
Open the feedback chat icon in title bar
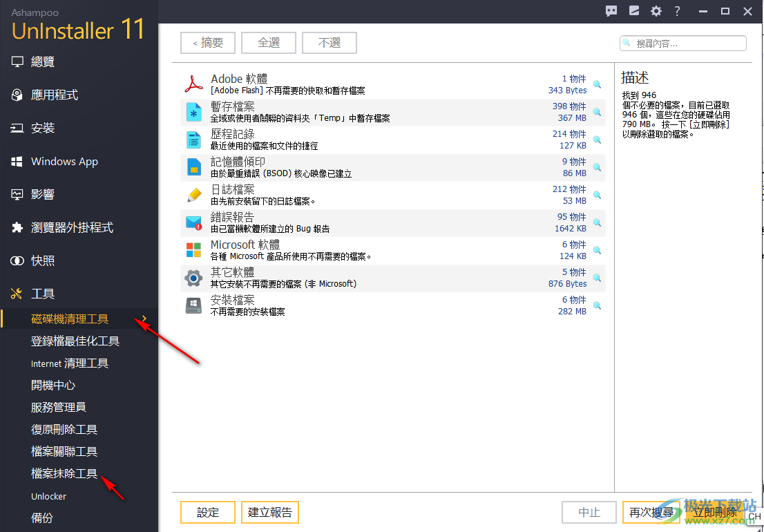[611, 11]
